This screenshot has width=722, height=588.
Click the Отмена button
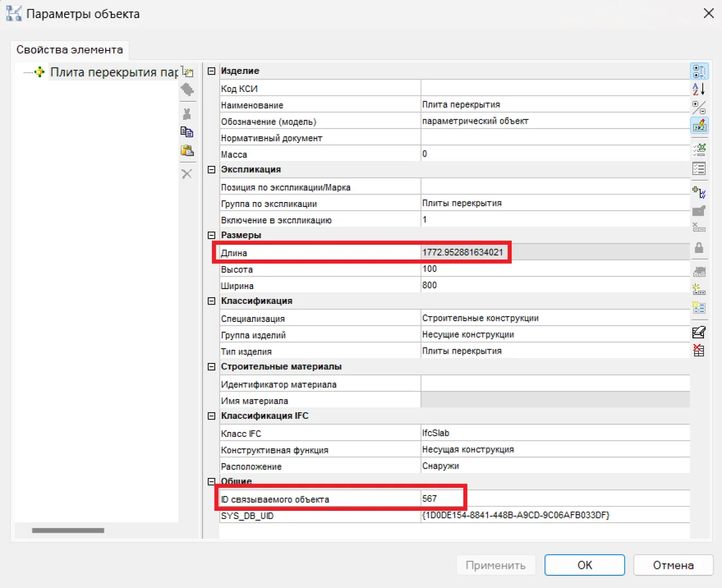(673, 565)
